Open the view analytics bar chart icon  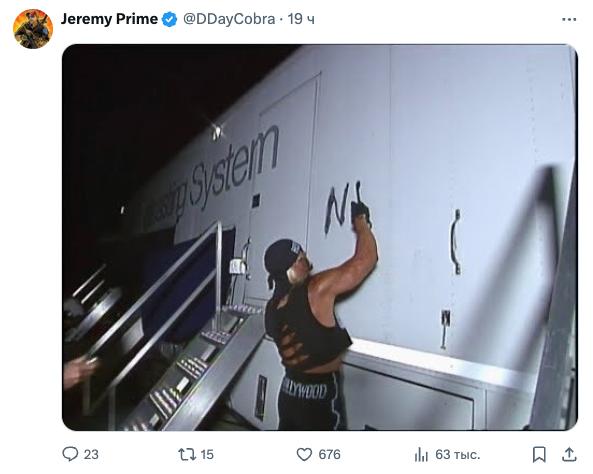(x=421, y=454)
